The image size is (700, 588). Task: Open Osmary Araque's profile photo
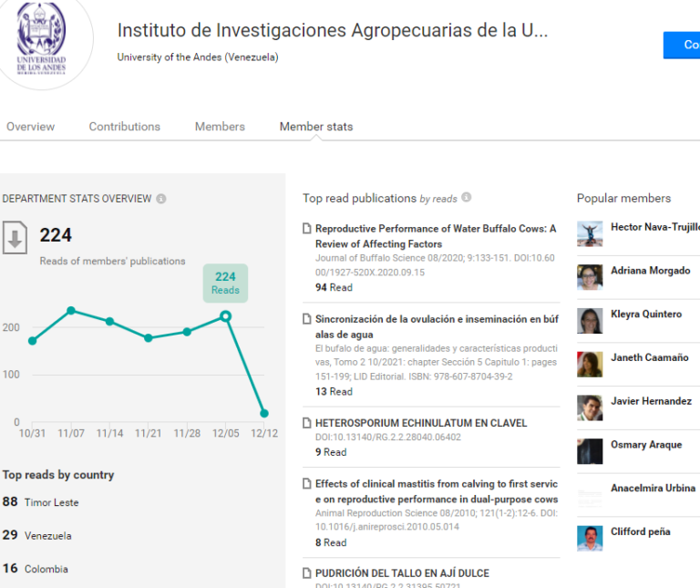(x=590, y=451)
